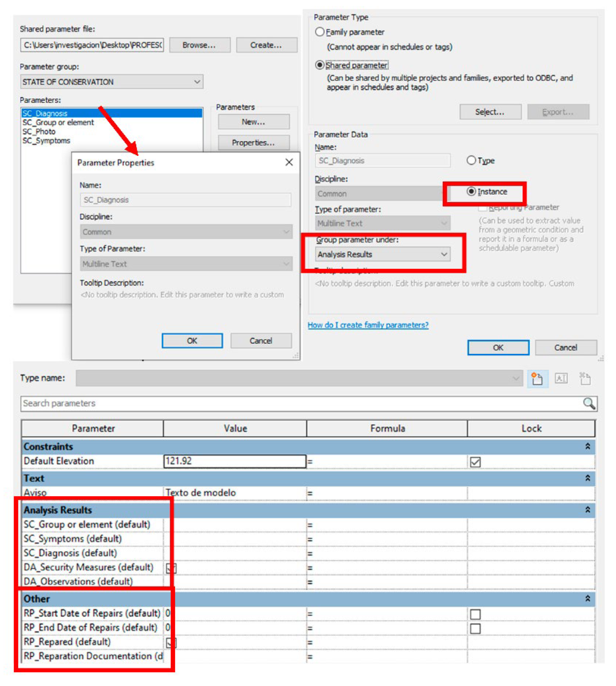The height and width of the screenshot is (686, 616).
Task: Select the Instance radio button
Action: click(471, 191)
